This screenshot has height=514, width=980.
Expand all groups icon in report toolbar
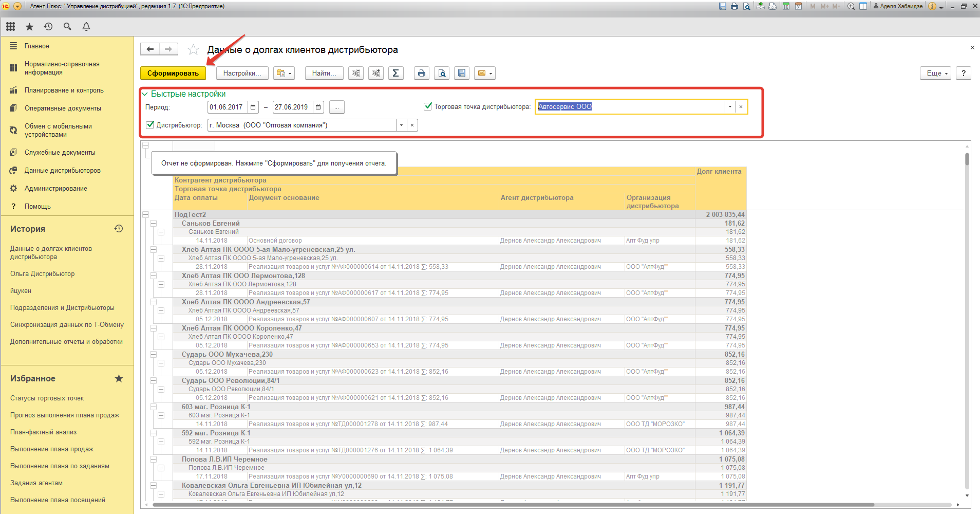[376, 73]
